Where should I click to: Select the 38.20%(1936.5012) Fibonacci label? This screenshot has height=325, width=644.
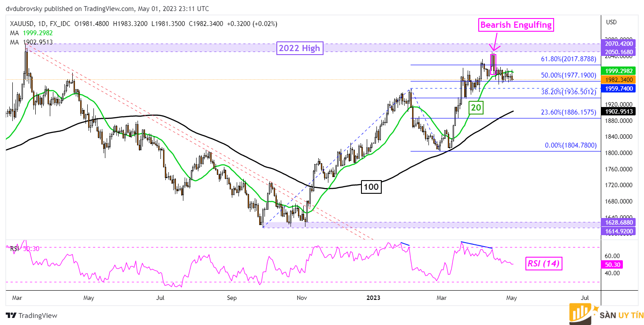tap(568, 92)
